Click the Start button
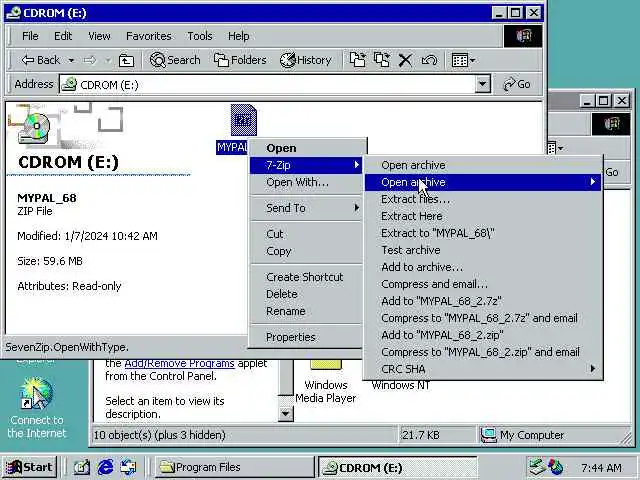640x480 pixels. point(29,467)
